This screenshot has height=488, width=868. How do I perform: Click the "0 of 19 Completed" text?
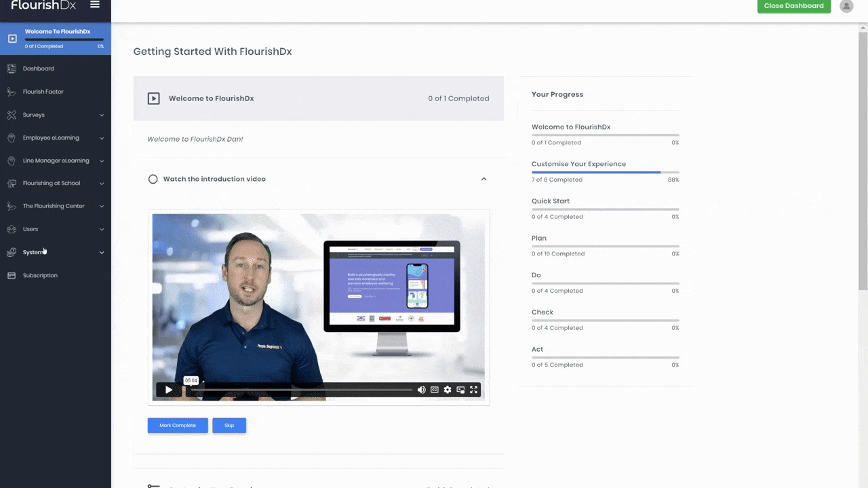(558, 254)
